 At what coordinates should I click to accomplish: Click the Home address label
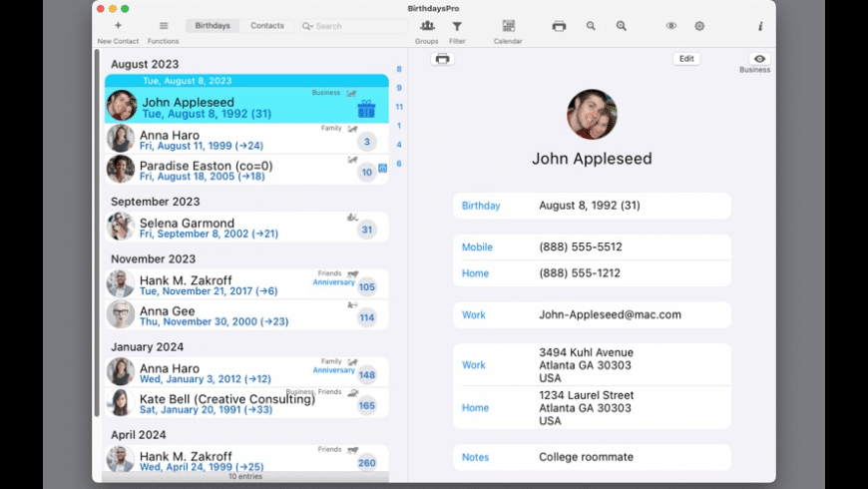(x=475, y=407)
